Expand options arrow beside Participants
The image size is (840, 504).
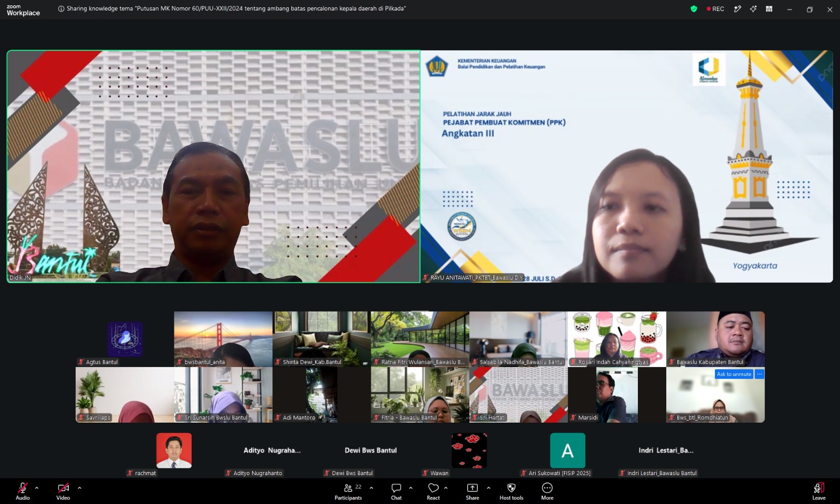tap(371, 488)
